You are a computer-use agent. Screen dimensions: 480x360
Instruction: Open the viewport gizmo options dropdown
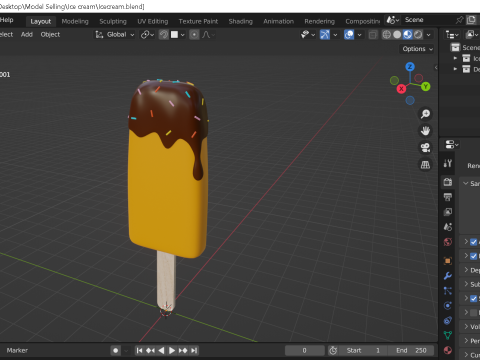335,35
